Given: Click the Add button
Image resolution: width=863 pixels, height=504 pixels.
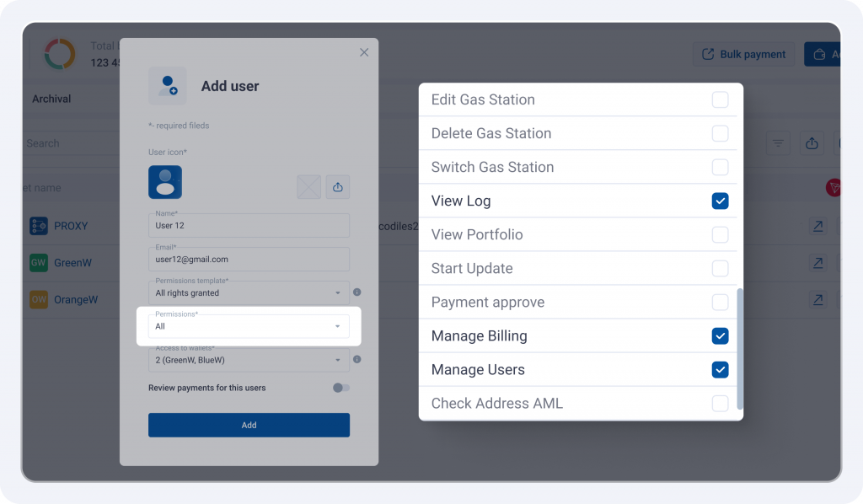Looking at the screenshot, I should tap(249, 426).
